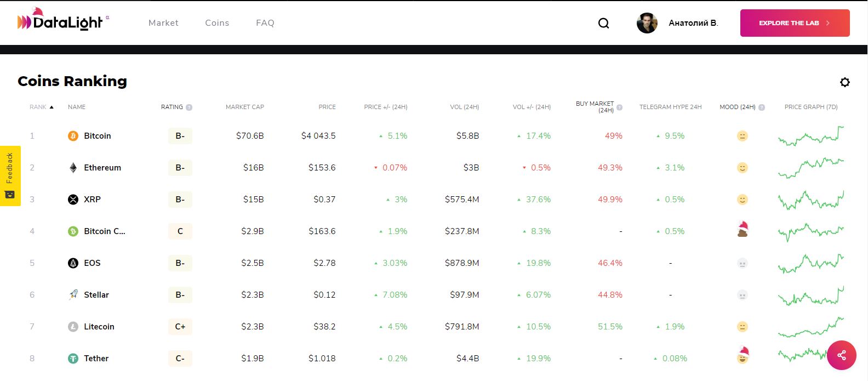Screen dimensions: 868x381
Task: Click Bitcoin Cash's C rating badge
Action: [x=180, y=231]
